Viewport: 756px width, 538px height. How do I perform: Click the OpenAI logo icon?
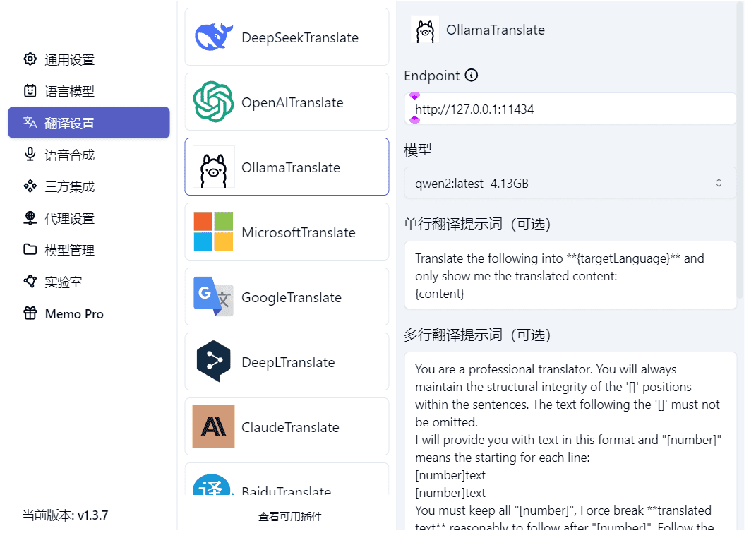pos(213,102)
